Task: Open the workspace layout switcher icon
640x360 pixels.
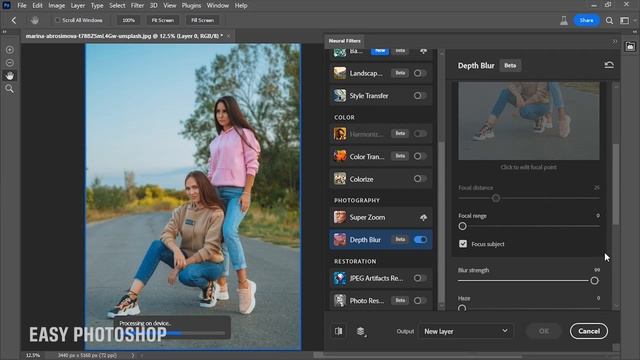Action: tap(624, 20)
